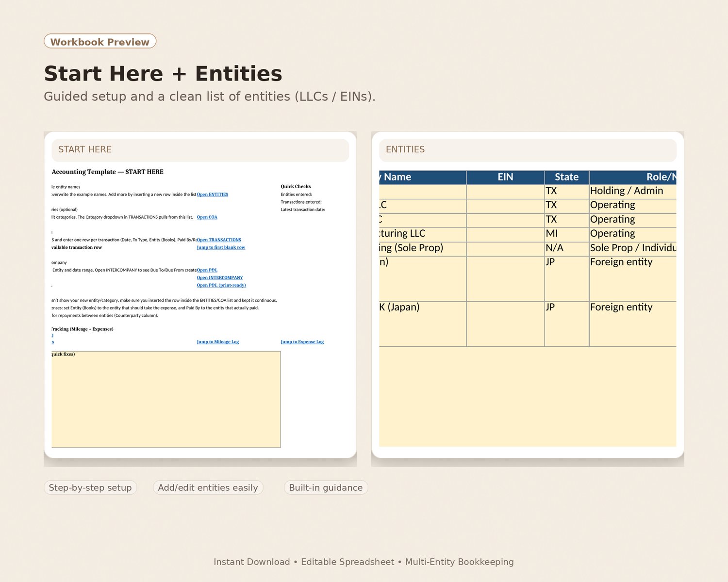Click the "Latest transaction date:" label
Screen dimensions: 728x582
coord(303,210)
